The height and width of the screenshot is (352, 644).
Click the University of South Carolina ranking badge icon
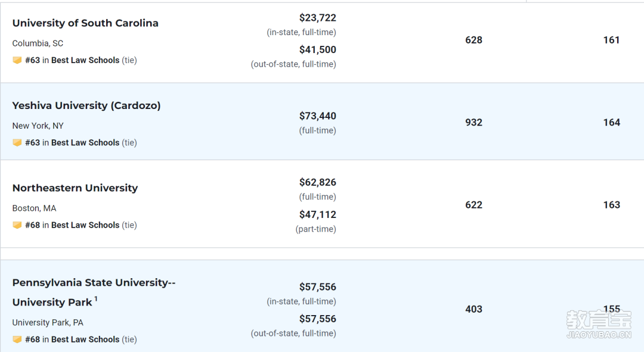point(17,60)
